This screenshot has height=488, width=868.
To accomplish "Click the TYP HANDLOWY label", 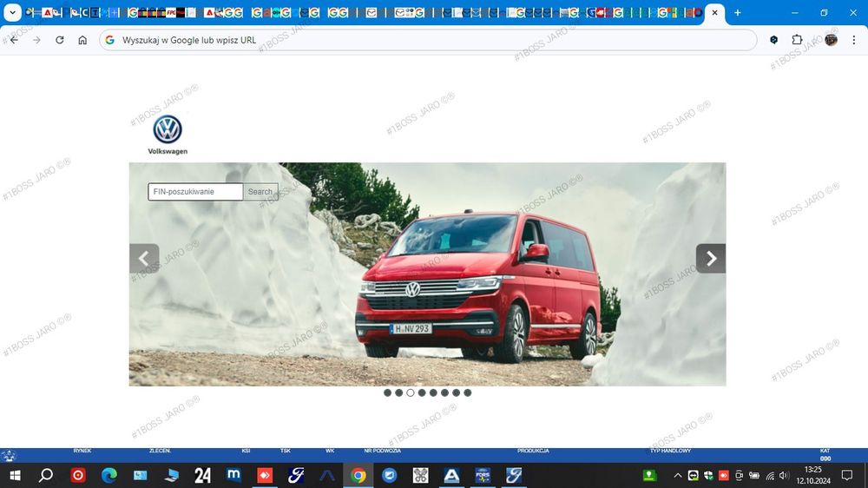I will [x=670, y=451].
